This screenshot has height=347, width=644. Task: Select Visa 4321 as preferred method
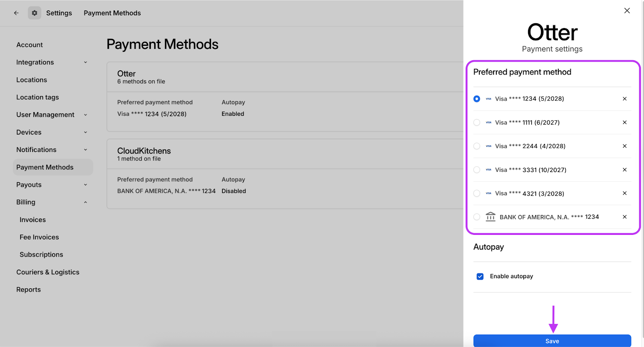477,193
